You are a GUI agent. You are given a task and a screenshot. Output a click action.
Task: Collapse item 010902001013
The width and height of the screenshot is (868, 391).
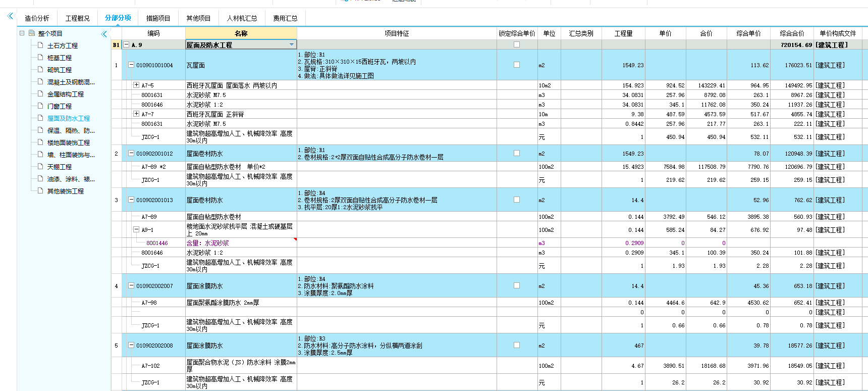point(131,200)
